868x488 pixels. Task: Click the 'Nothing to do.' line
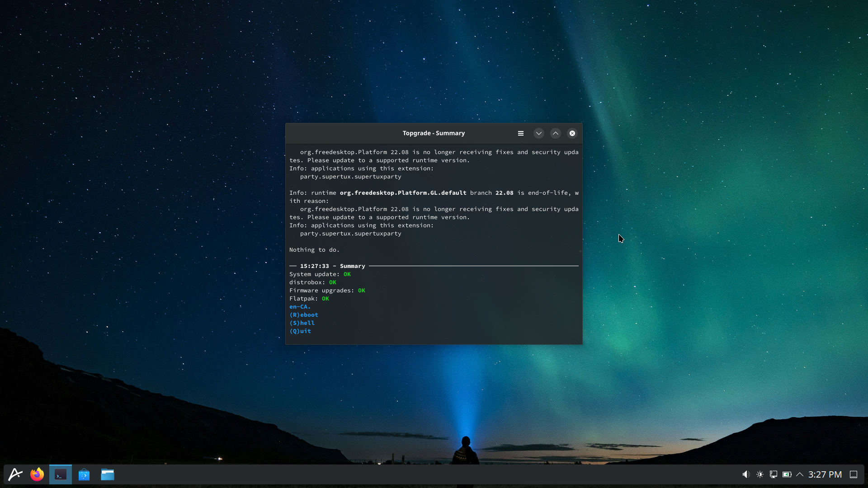(x=315, y=250)
